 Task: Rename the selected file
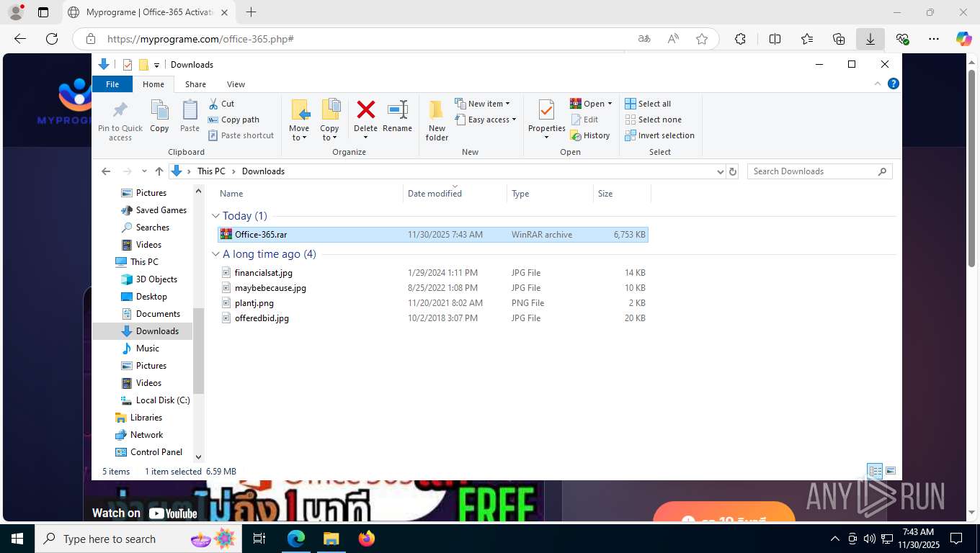tap(397, 117)
